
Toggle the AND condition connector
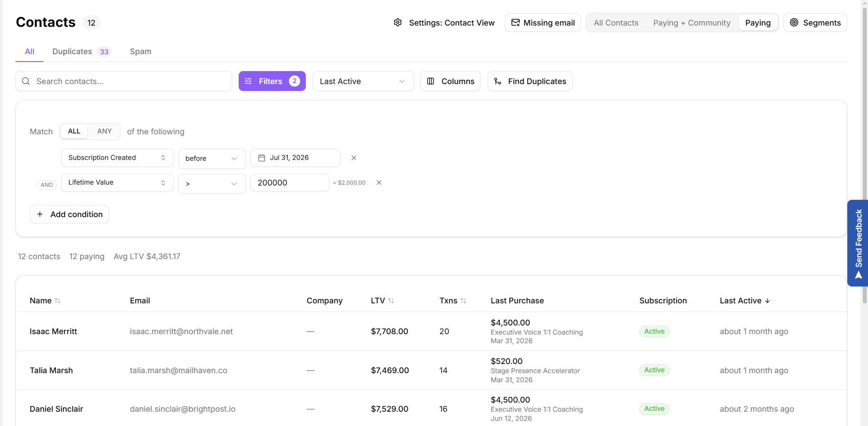(x=47, y=185)
